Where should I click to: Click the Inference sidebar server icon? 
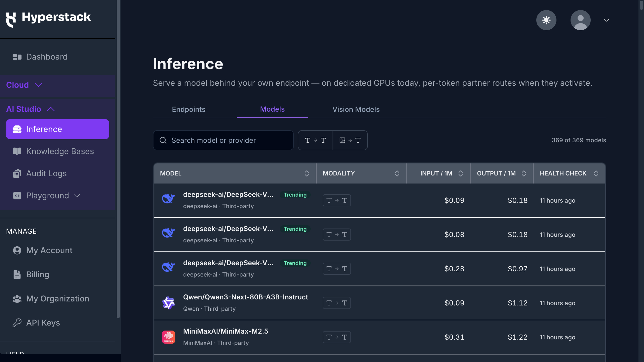(17, 129)
